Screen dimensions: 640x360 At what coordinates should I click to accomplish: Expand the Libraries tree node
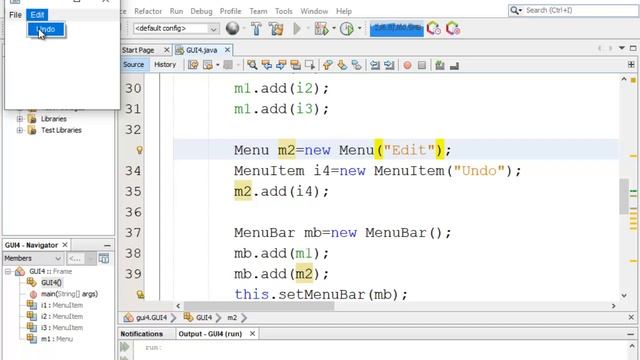20,119
